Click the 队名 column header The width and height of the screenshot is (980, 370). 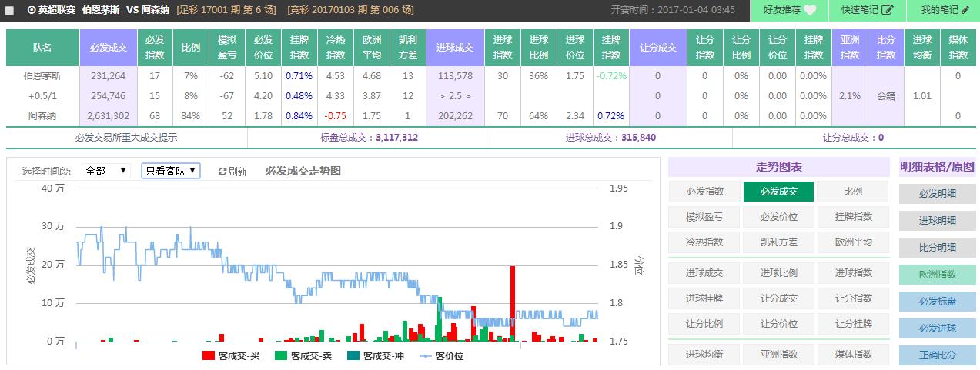click(x=42, y=48)
